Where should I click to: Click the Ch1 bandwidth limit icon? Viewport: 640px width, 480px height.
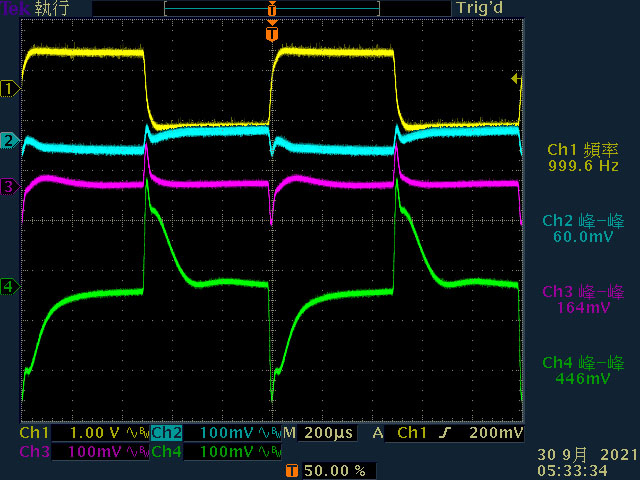(137, 433)
